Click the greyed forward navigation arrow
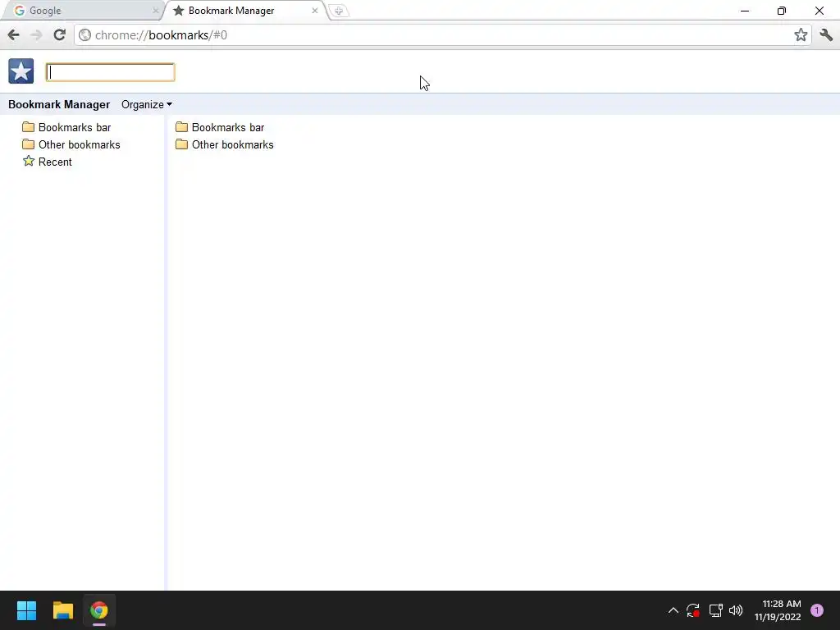 pos(36,34)
